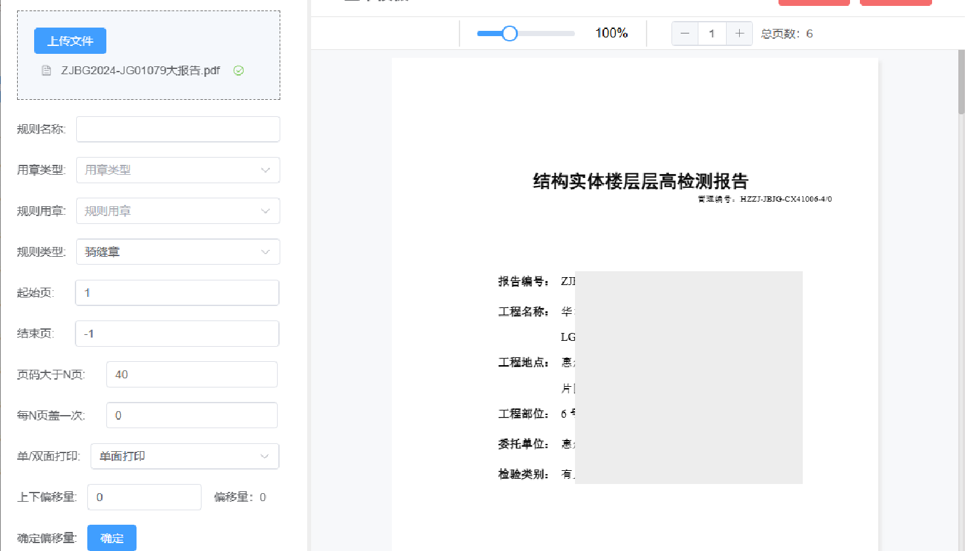Click the minus icon to go to previous page

click(x=685, y=33)
